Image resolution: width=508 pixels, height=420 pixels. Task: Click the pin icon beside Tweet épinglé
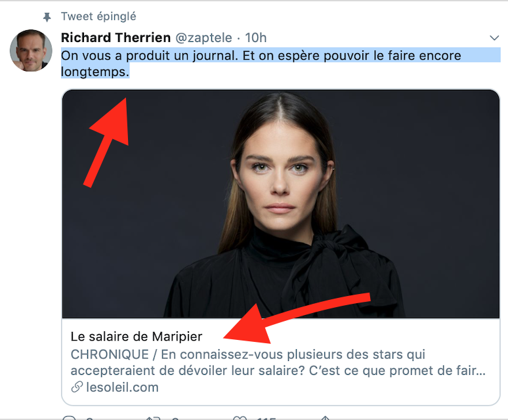point(47,17)
